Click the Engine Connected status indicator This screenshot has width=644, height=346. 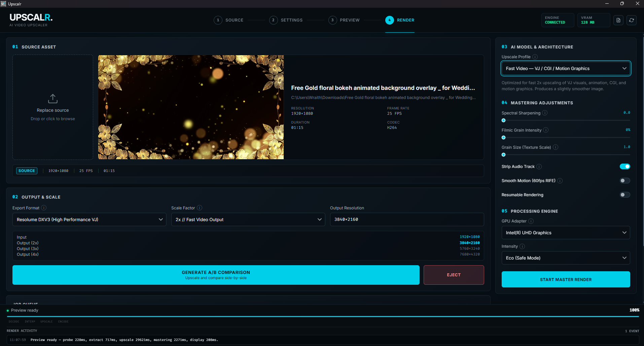[x=558, y=20]
